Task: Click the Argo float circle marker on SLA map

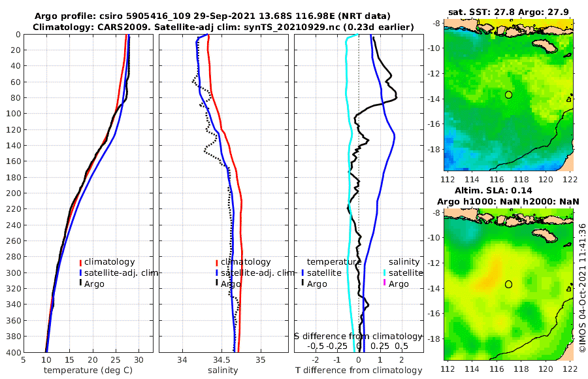Action: coord(508,284)
